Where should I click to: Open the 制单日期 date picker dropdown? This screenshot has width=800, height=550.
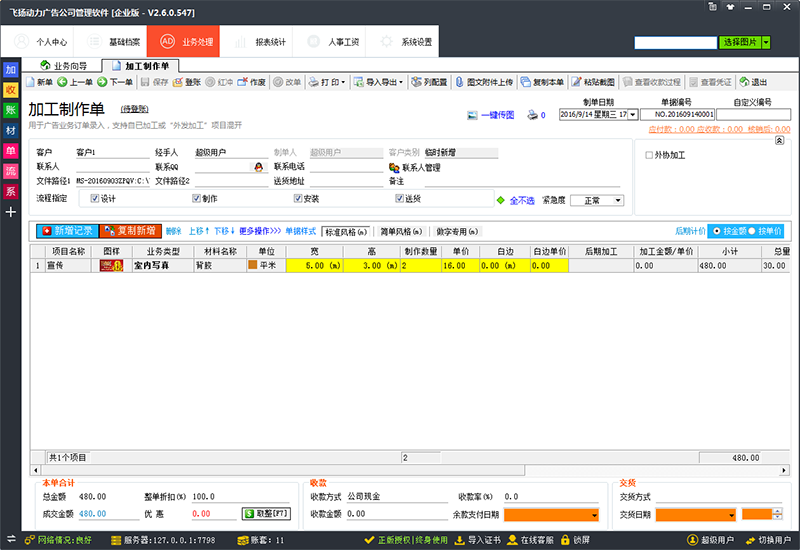633,115
